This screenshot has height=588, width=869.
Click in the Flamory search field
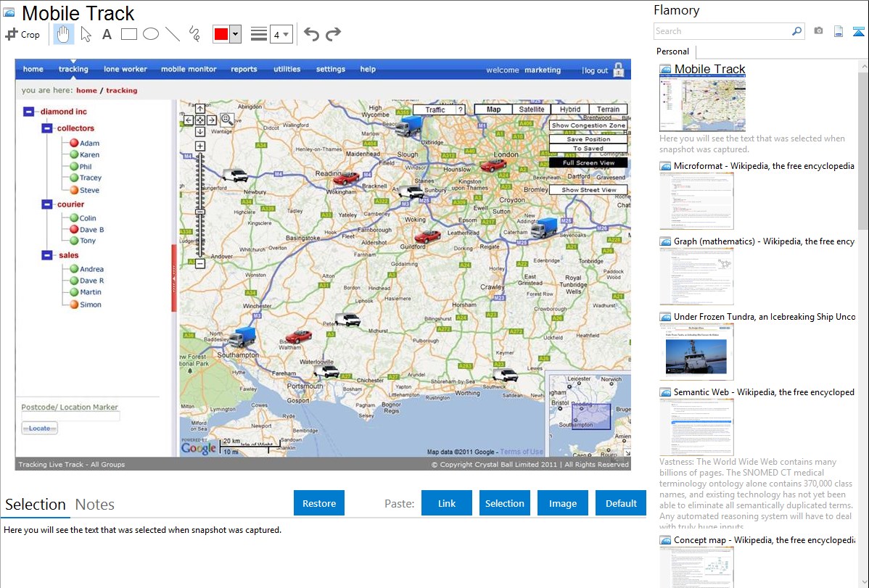click(722, 31)
